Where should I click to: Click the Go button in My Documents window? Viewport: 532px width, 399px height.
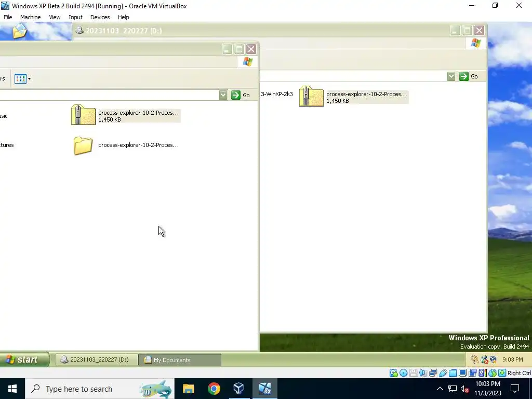pos(241,95)
